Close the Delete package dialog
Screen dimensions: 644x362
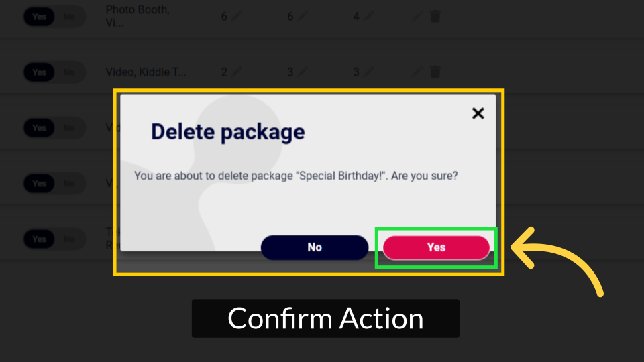point(478,113)
